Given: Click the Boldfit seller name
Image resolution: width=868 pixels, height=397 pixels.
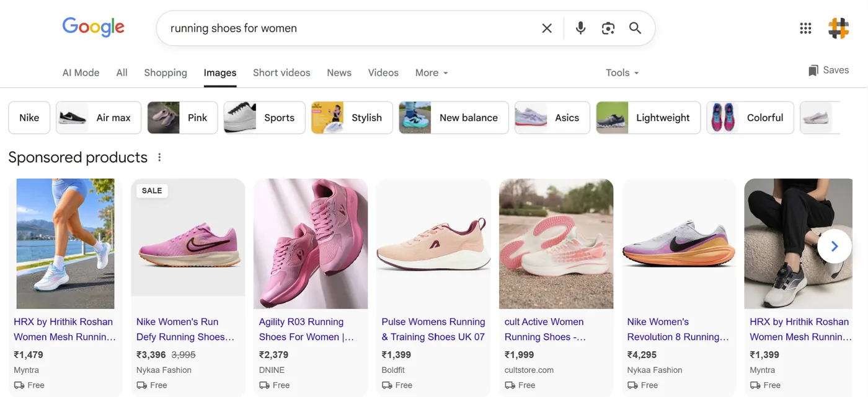Looking at the screenshot, I should click(393, 370).
